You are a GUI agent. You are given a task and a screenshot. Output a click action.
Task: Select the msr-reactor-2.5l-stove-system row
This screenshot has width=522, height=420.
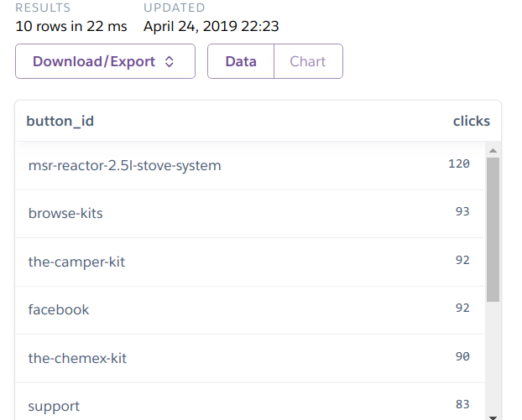(x=125, y=165)
